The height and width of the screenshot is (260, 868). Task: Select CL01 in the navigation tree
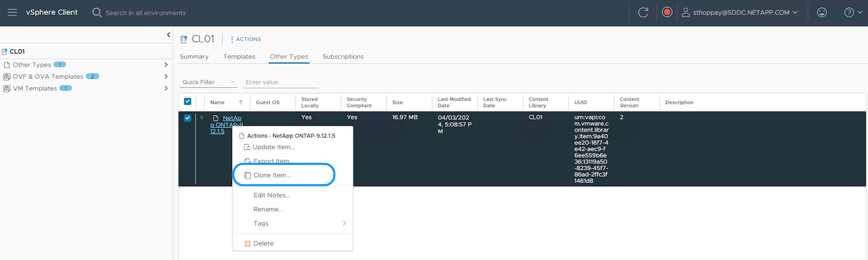[17, 52]
